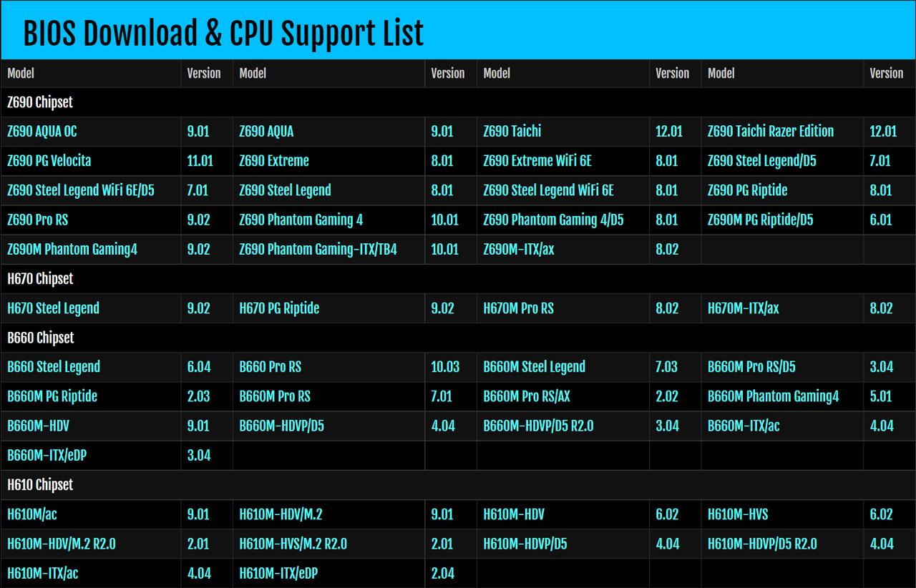
Task: Select the Z690 Phantom Gaming-ITX/TB4 model
Action: tap(319, 249)
